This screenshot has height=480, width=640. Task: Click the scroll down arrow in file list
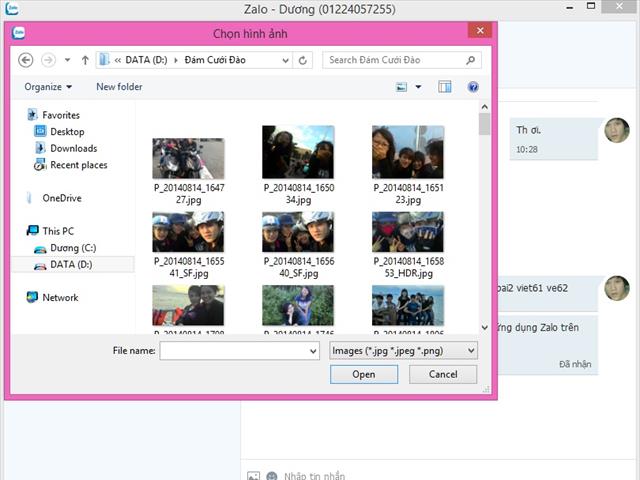click(484, 327)
